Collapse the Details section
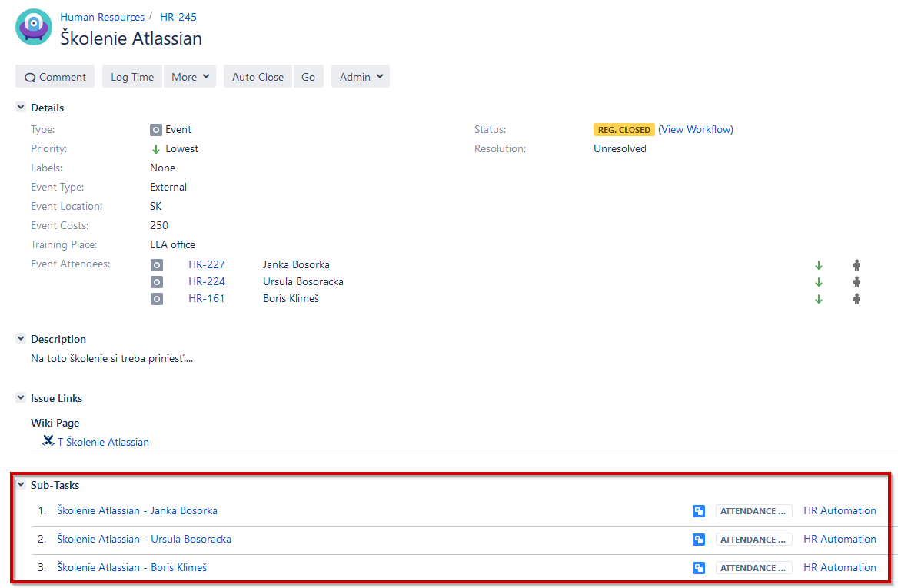 [x=21, y=108]
